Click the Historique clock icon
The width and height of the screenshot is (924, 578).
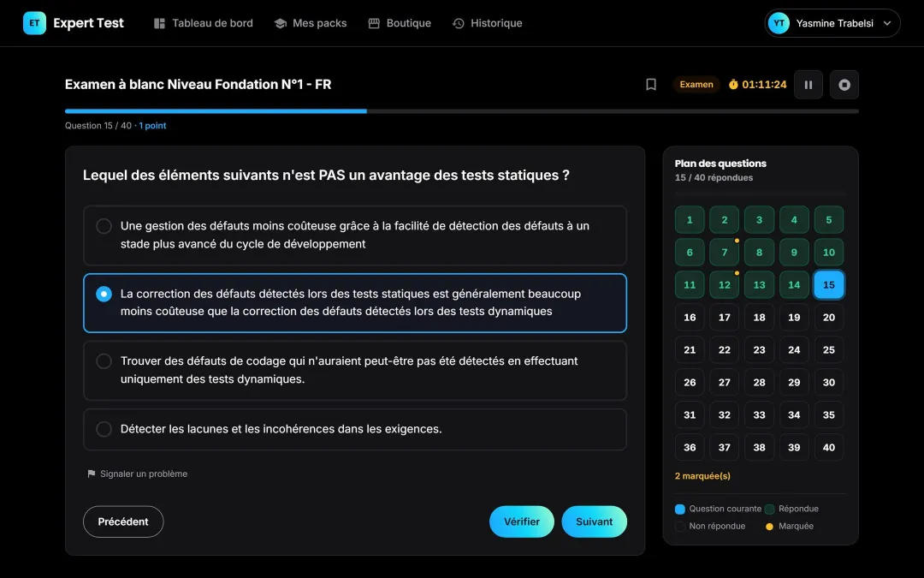pyautogui.click(x=458, y=23)
